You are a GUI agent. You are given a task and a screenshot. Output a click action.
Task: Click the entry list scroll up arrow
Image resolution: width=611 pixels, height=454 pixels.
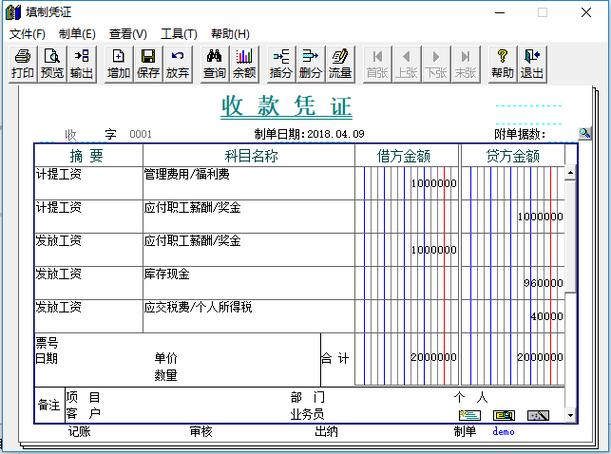point(570,173)
